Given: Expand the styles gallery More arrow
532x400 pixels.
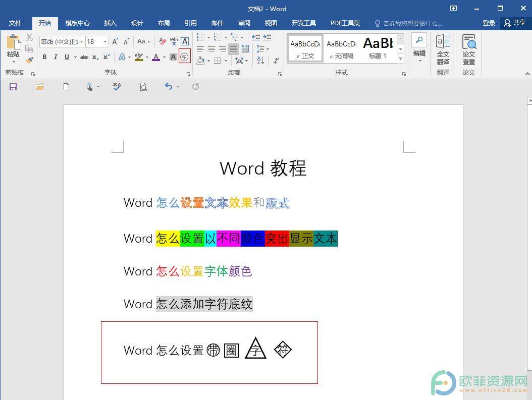Looking at the screenshot, I should click(401, 59).
